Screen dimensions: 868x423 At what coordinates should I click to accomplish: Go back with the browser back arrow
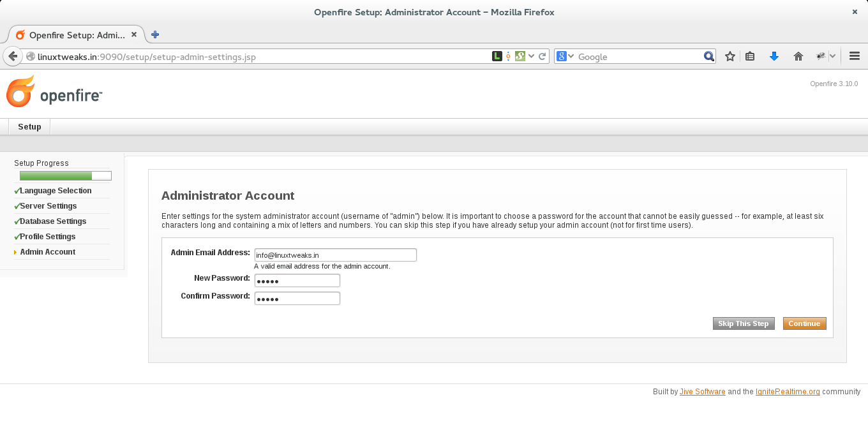coord(12,56)
